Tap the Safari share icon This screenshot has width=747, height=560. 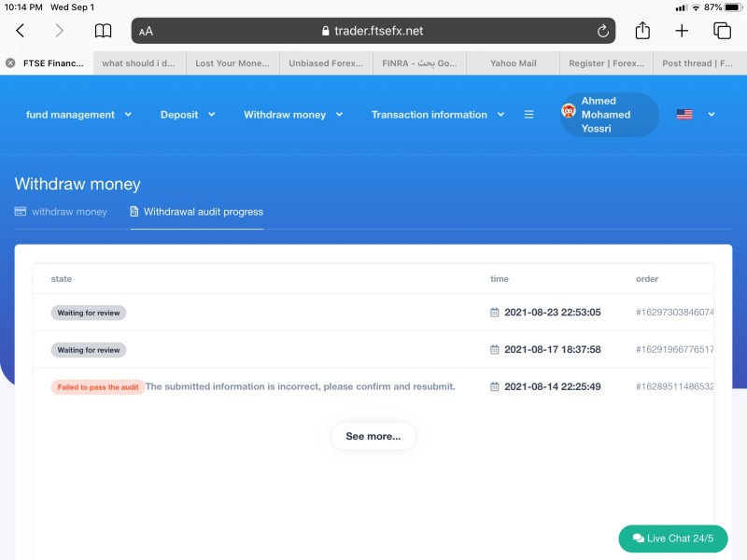(642, 31)
